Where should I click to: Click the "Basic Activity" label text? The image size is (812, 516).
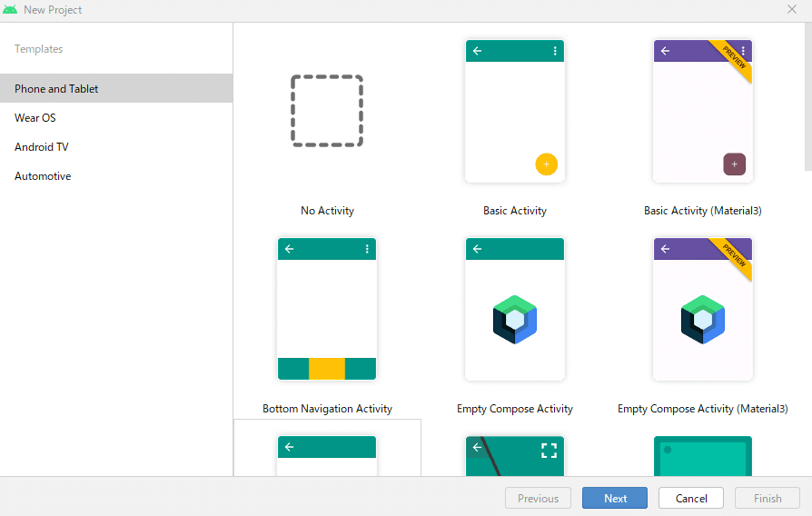point(515,211)
